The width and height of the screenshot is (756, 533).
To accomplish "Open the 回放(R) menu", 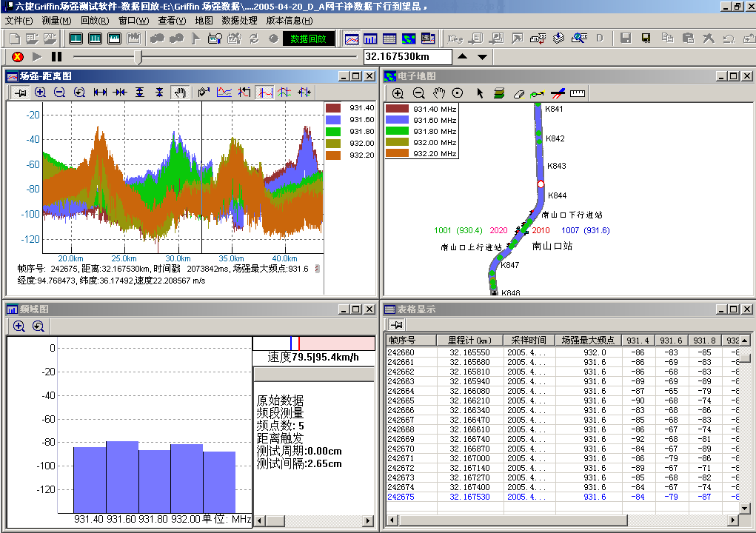I will pos(95,21).
